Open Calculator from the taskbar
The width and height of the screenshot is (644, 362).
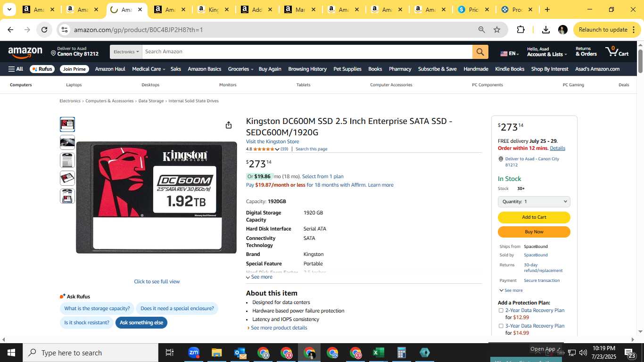(401, 353)
